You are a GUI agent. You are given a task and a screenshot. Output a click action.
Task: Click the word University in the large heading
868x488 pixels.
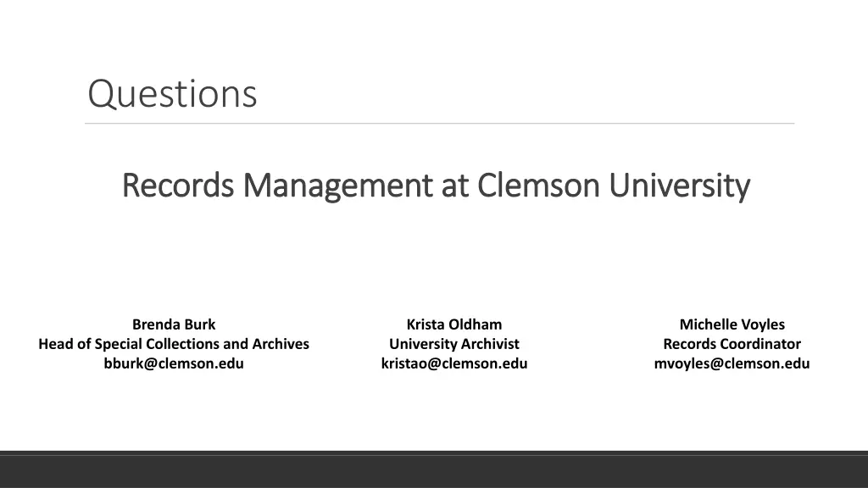coord(679,186)
